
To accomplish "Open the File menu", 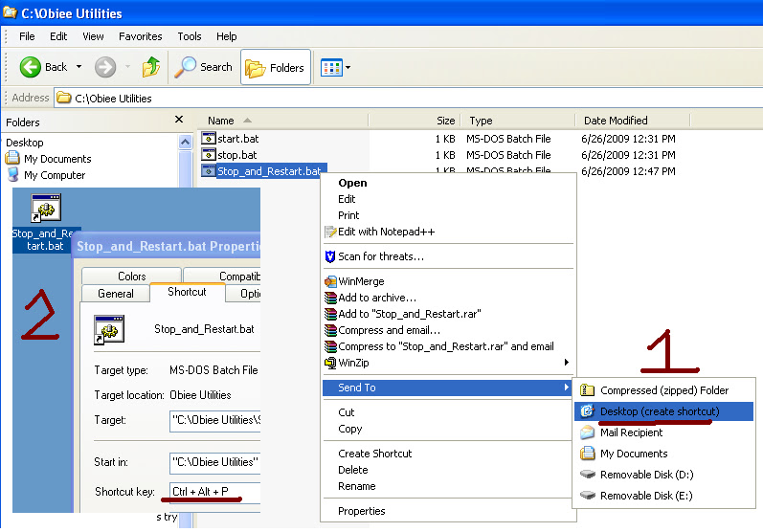I will click(x=27, y=36).
